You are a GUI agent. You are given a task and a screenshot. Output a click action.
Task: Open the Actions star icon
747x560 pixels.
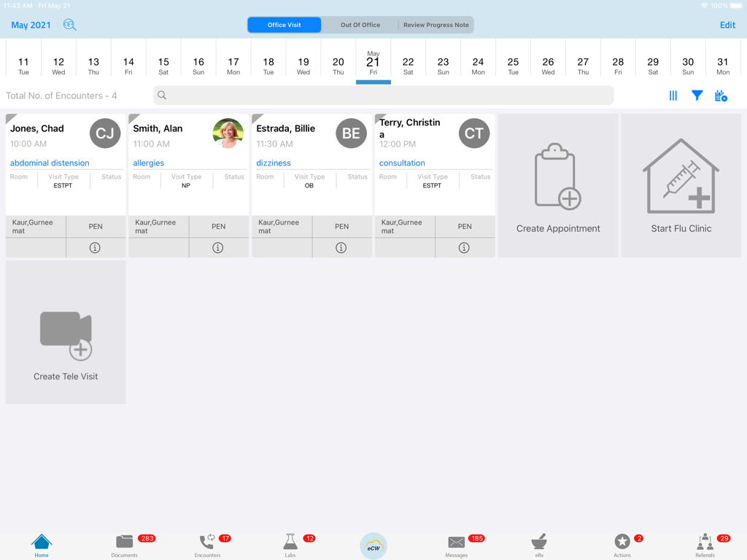click(622, 542)
